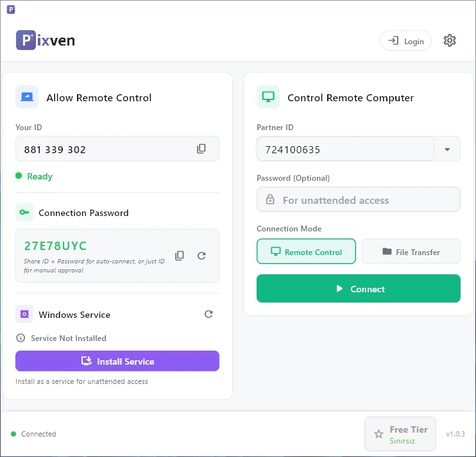Screen dimensions: 476x457
Task: Click the Install Service button
Action: coord(117,361)
